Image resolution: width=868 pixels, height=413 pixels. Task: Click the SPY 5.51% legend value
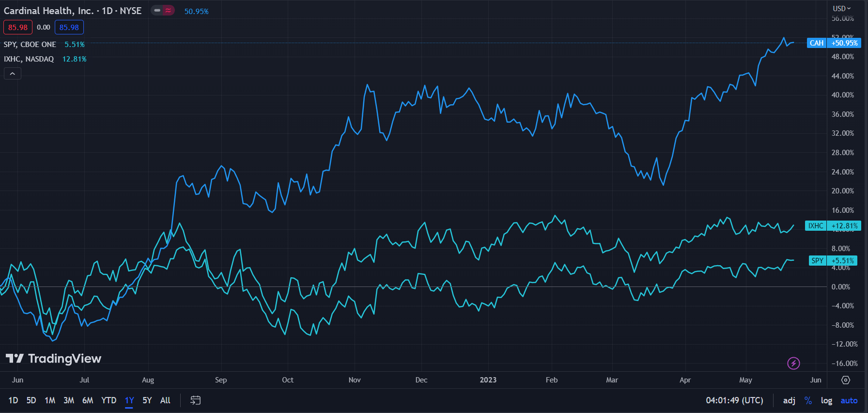(x=75, y=45)
